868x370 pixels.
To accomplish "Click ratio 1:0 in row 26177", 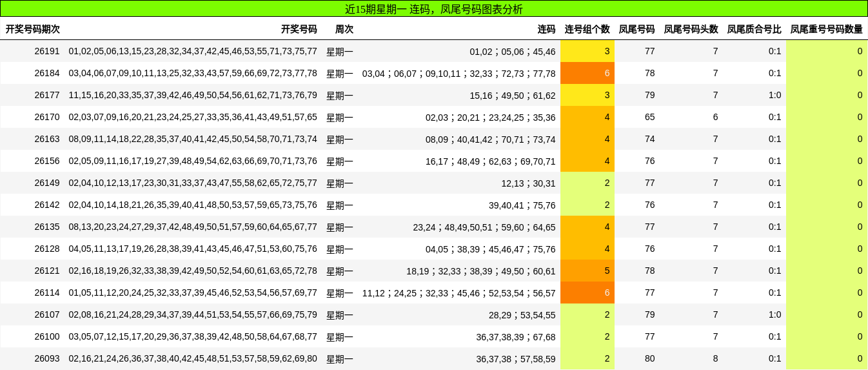I will tap(774, 95).
